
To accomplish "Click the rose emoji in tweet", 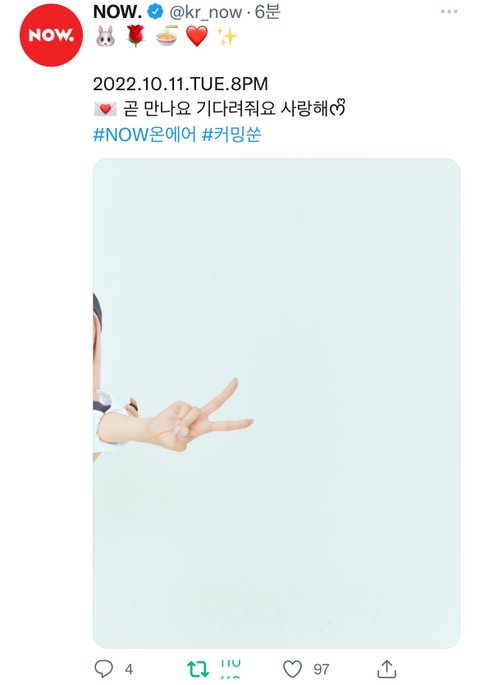I will (x=135, y=36).
